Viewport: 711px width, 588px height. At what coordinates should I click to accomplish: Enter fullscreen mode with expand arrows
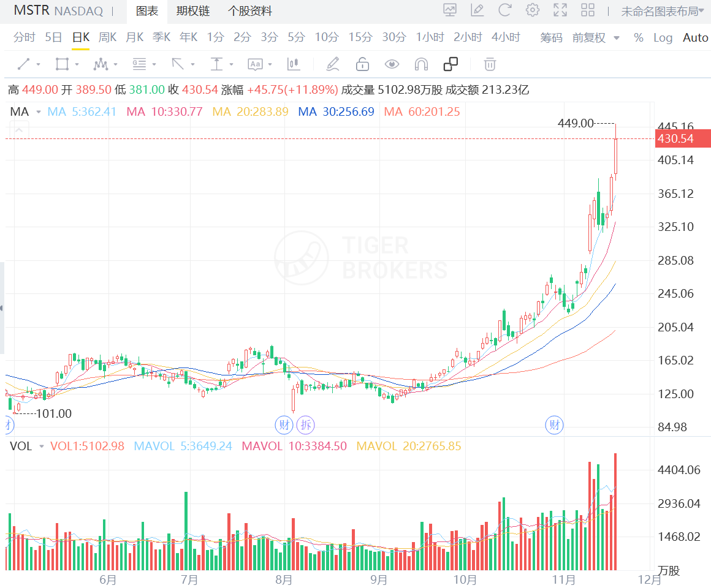(x=560, y=10)
